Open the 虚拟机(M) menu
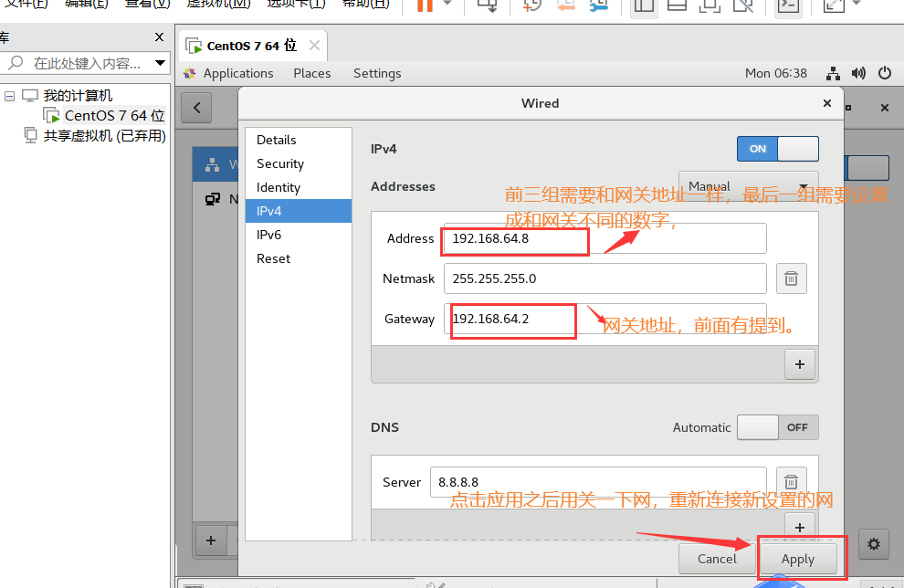This screenshot has width=904, height=588. 218,4
